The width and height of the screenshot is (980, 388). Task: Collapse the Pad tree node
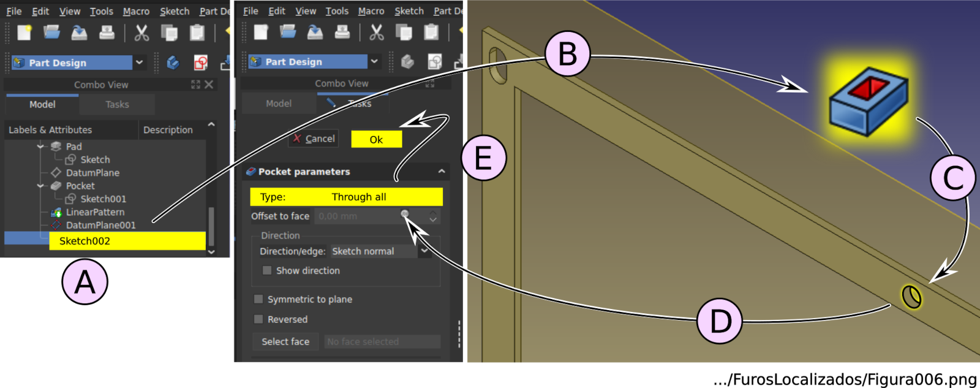40,146
